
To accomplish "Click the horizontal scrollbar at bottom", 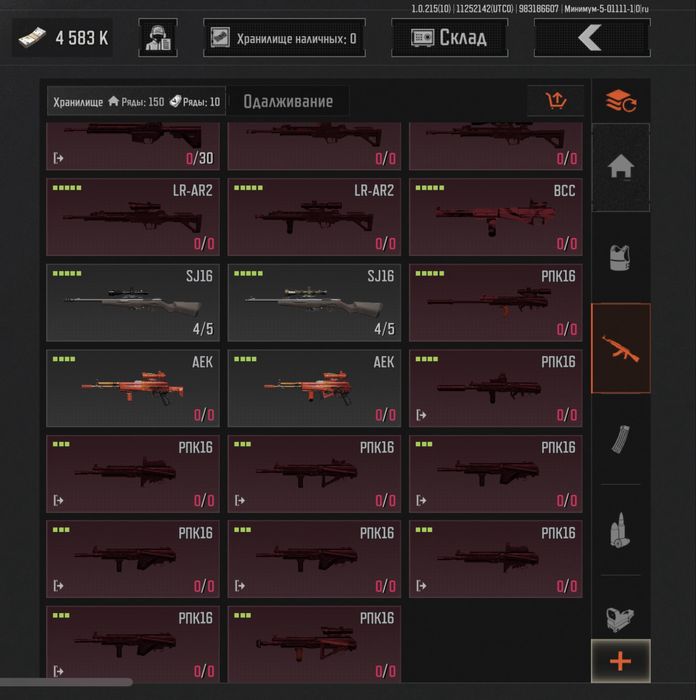I will 66,682.
